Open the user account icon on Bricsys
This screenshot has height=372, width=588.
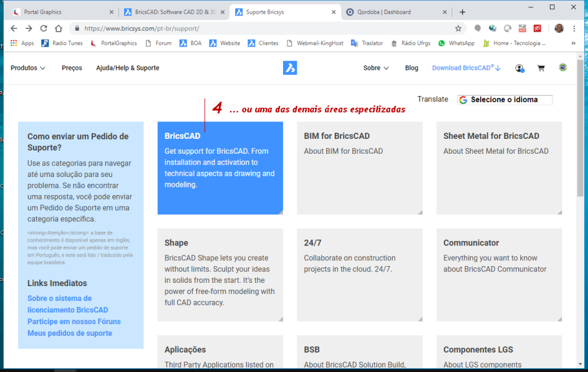click(520, 68)
